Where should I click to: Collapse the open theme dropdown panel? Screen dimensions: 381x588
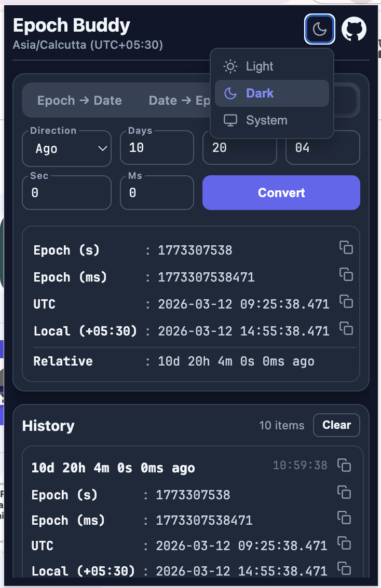319,29
